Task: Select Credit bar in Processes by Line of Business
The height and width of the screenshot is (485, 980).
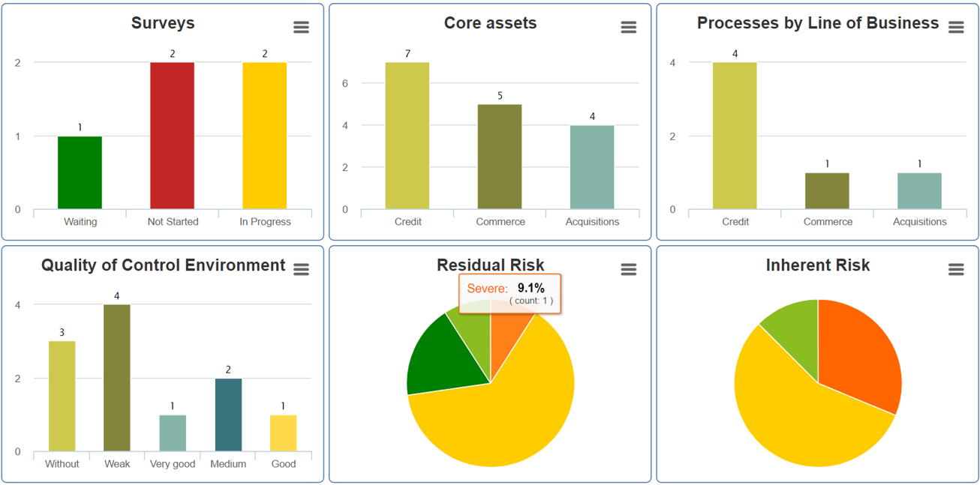Action: [x=735, y=136]
